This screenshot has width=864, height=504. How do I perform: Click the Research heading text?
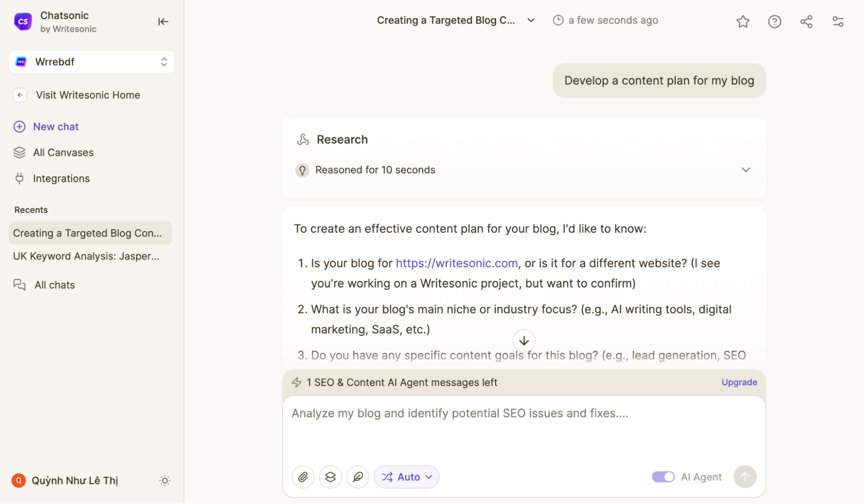342,139
